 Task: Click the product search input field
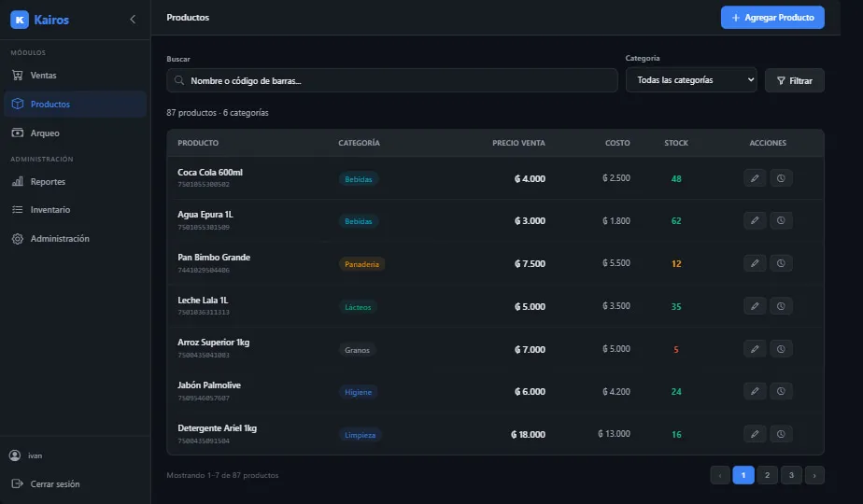tap(392, 80)
